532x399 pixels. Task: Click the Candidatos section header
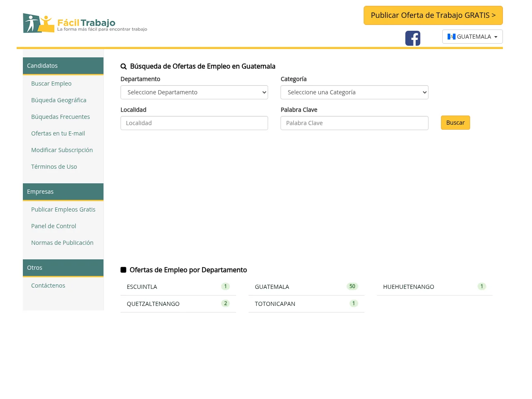pyautogui.click(x=63, y=66)
